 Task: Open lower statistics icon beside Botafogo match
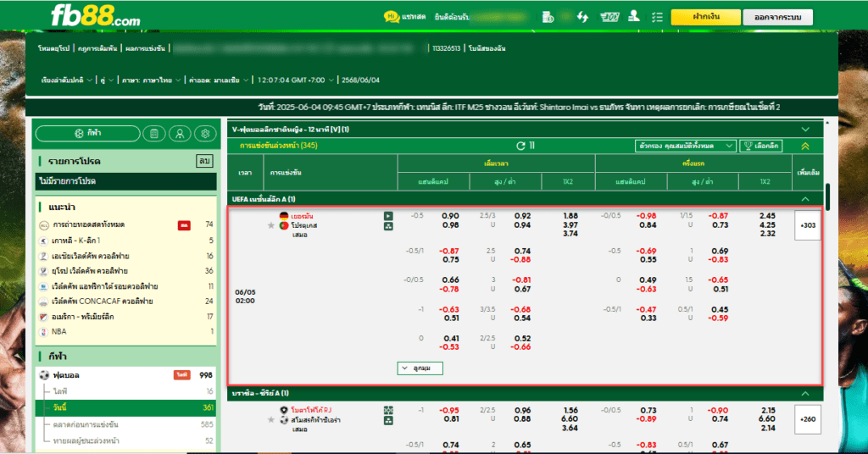point(388,420)
